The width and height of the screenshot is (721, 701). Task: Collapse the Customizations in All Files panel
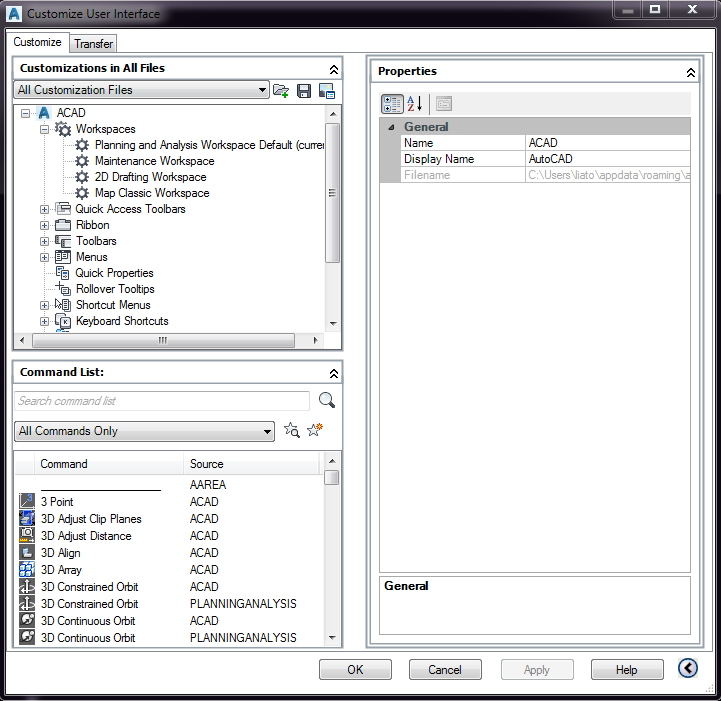pyautogui.click(x=334, y=69)
